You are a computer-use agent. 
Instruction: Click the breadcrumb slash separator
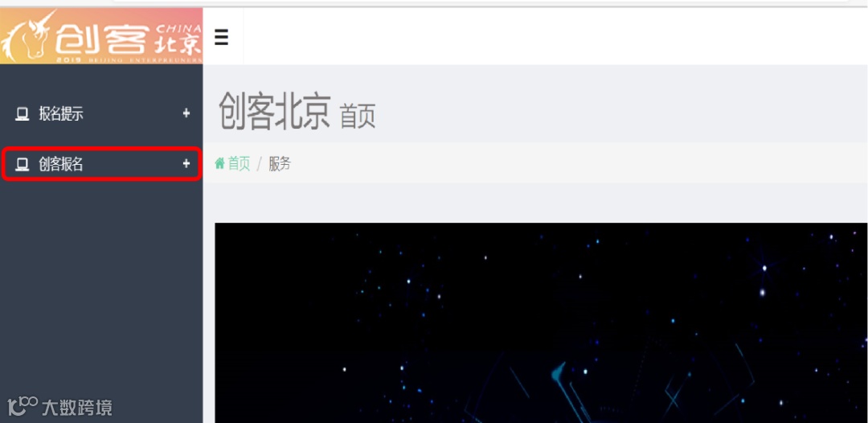click(259, 164)
